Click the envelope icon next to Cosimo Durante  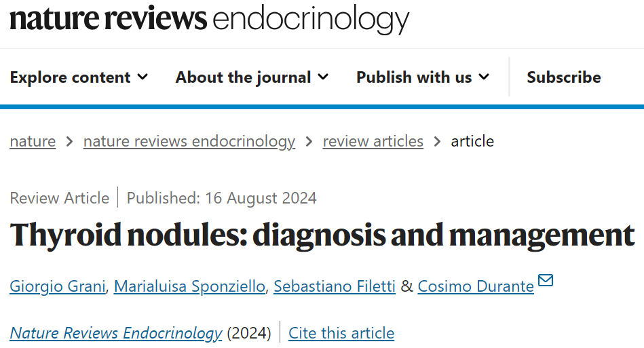tap(546, 280)
